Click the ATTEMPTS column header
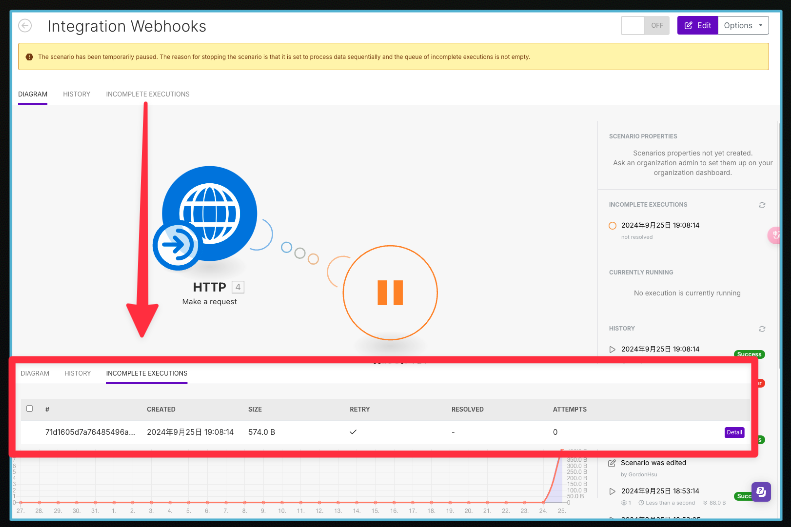This screenshot has width=791, height=527. (570, 409)
